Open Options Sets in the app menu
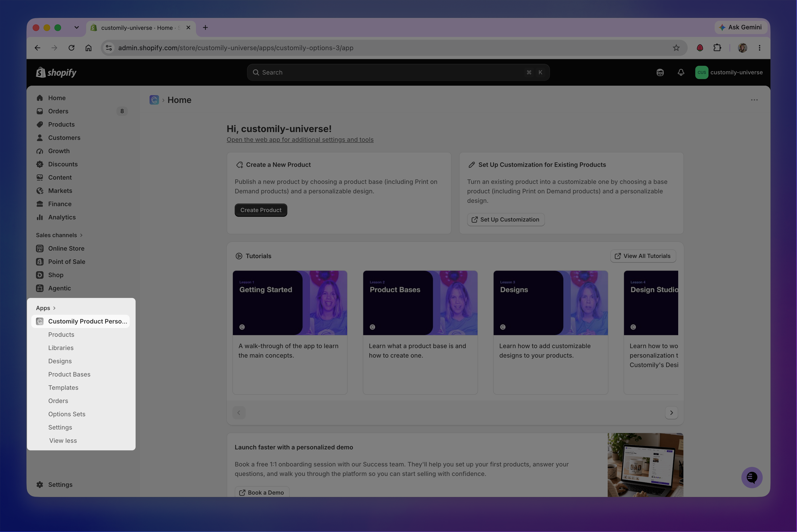This screenshot has width=797, height=532. [67, 414]
